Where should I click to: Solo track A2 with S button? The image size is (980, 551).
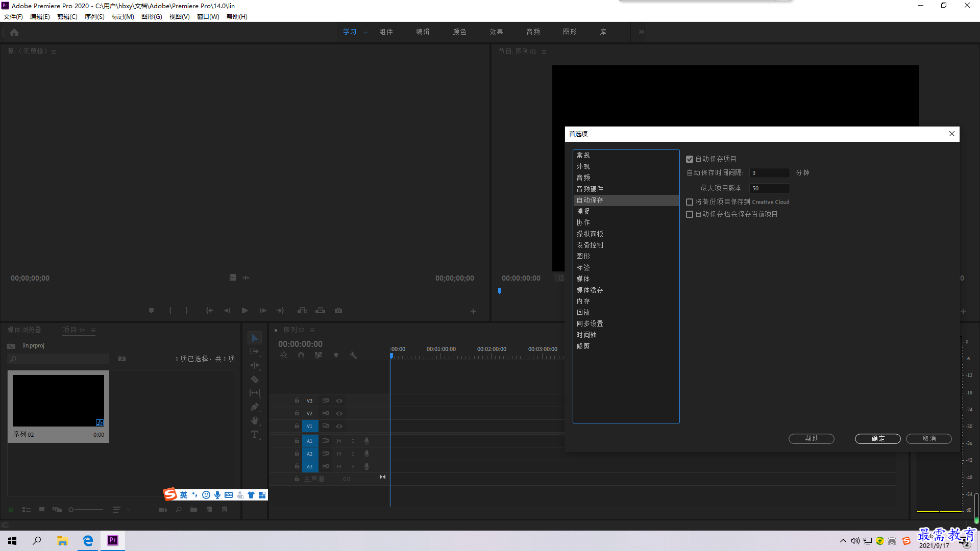pyautogui.click(x=353, y=454)
